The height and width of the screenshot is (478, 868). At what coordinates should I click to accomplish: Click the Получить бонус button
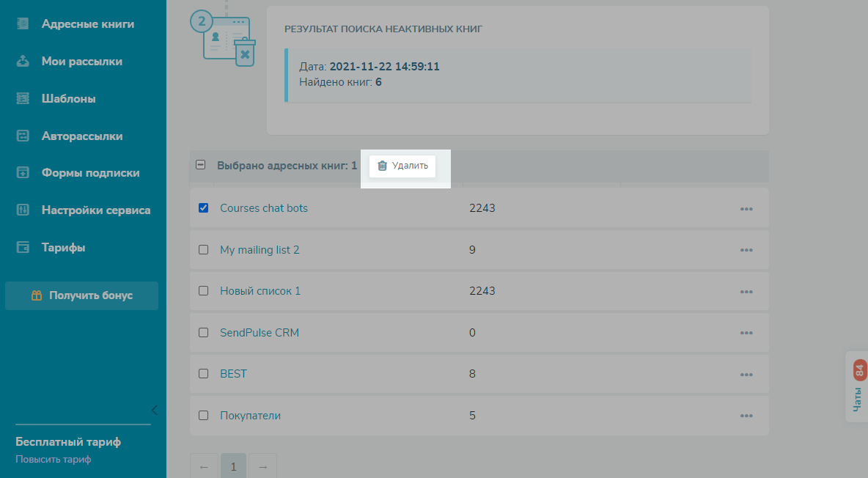coord(82,295)
